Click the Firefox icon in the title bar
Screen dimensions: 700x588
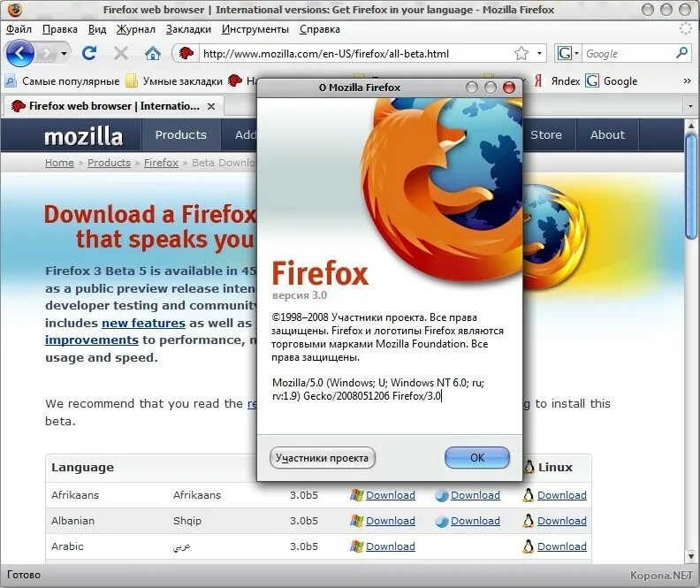15,10
